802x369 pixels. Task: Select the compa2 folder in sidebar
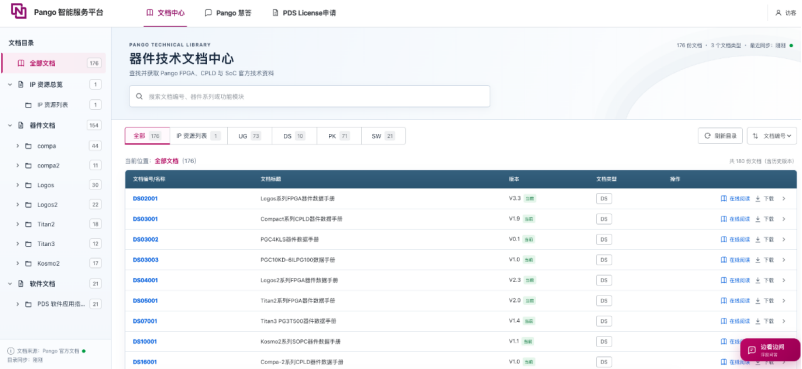click(x=49, y=166)
